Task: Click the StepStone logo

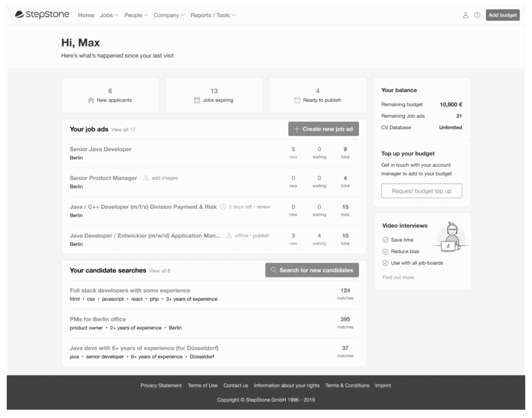Action: tap(43, 15)
